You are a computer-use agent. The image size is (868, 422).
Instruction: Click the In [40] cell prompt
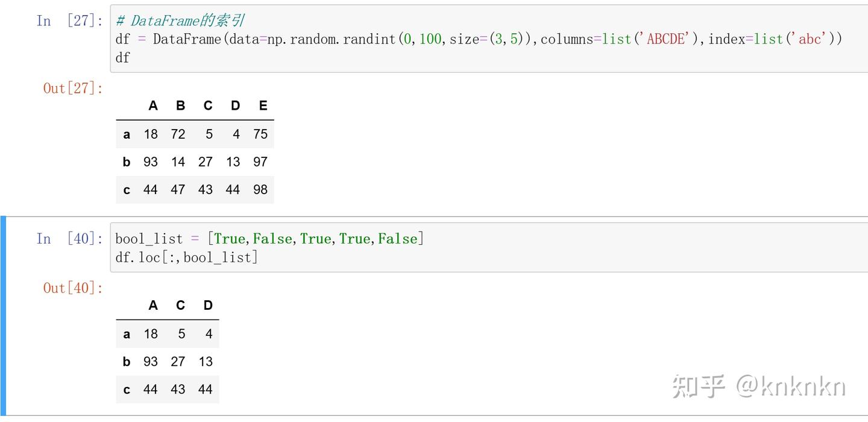click(x=70, y=239)
